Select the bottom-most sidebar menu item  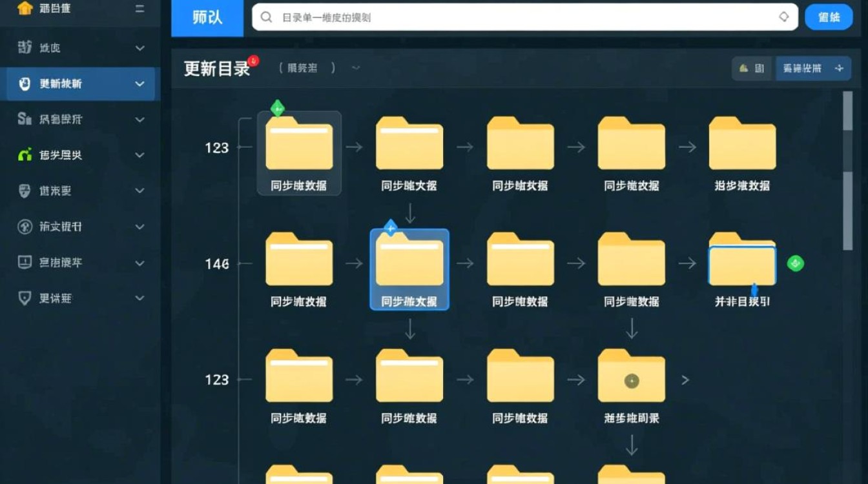(x=71, y=297)
